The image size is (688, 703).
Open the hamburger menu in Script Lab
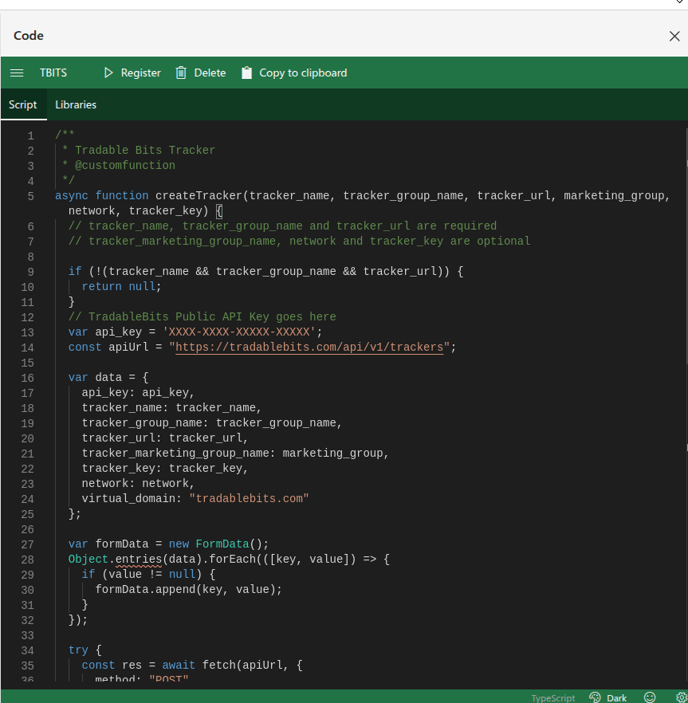[x=17, y=73]
